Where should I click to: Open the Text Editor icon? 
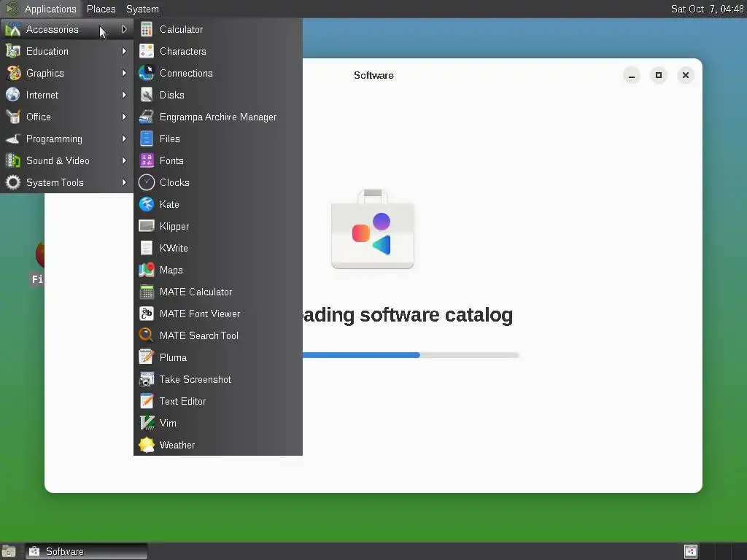(146, 402)
